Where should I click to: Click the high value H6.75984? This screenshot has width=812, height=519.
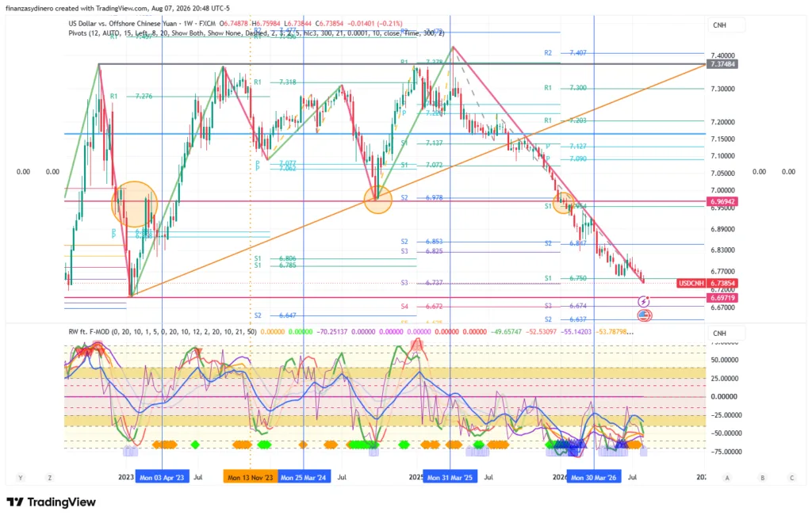point(266,24)
